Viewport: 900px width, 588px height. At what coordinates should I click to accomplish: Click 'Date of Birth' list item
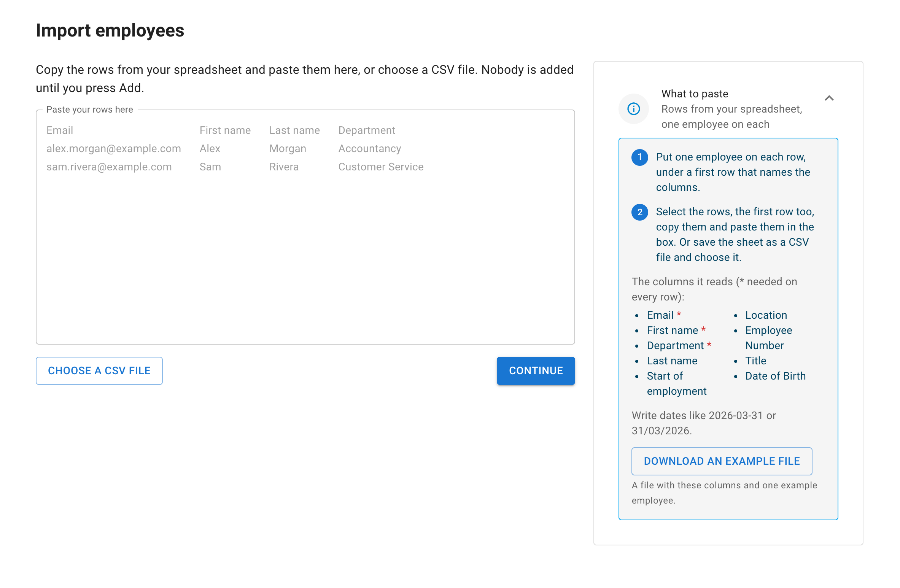click(x=776, y=376)
